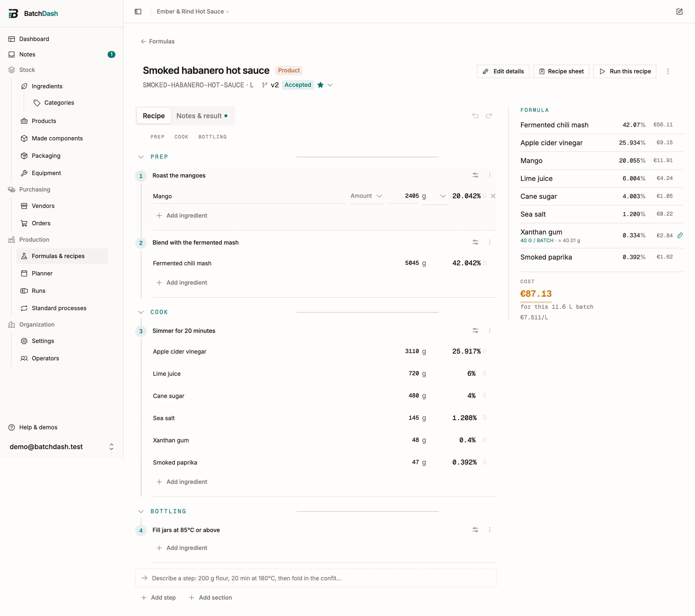Open step settings for Roast the mangoes
The image size is (695, 616).
(475, 175)
